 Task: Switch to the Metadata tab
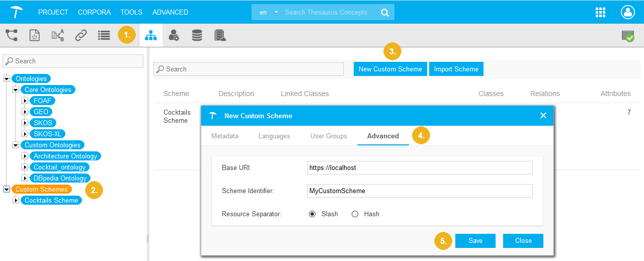pyautogui.click(x=225, y=136)
